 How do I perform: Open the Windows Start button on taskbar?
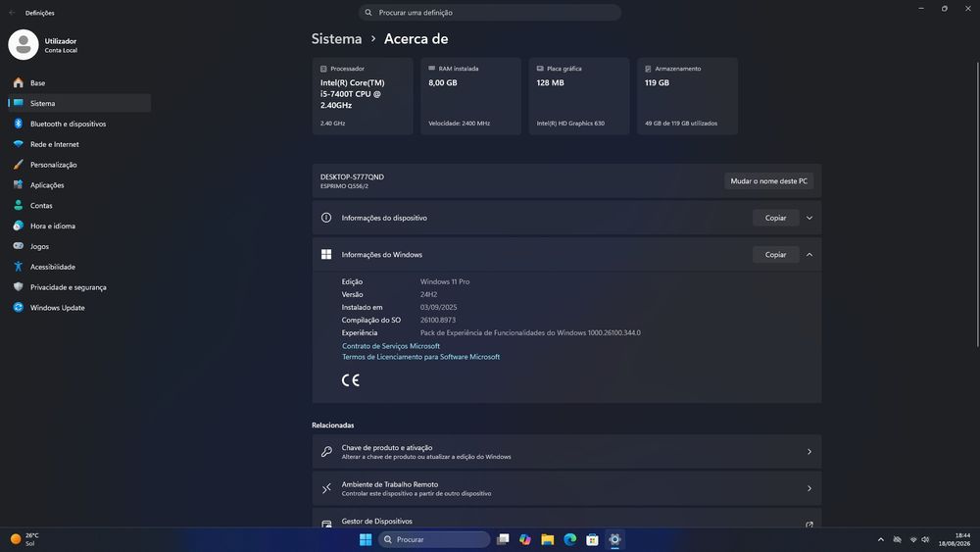pos(366,539)
